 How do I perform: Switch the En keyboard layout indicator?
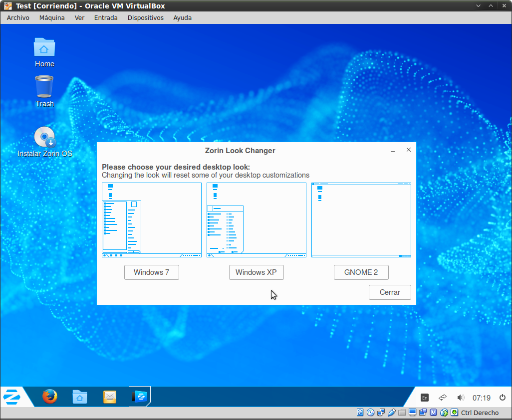[x=425, y=398]
